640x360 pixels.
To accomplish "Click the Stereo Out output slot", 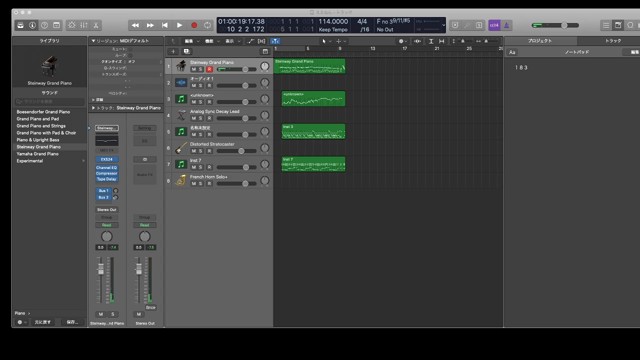I will coord(107,209).
